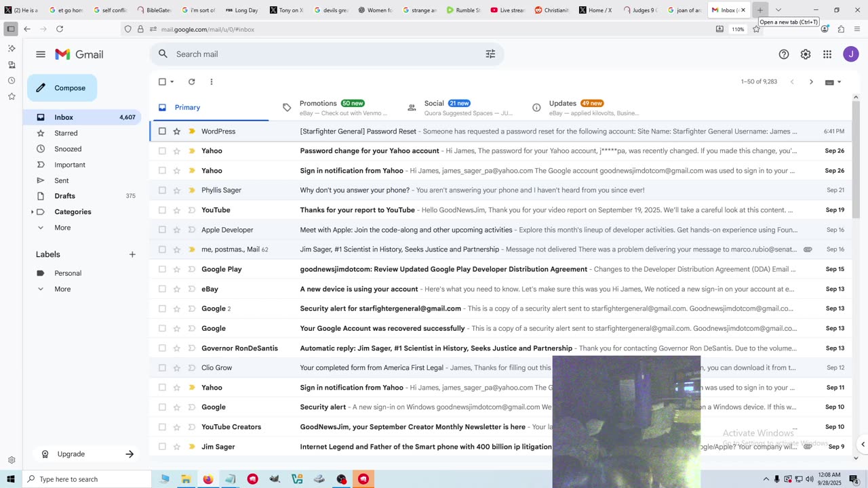The image size is (868, 488).
Task: Refresh the inbox mail list
Action: (192, 82)
